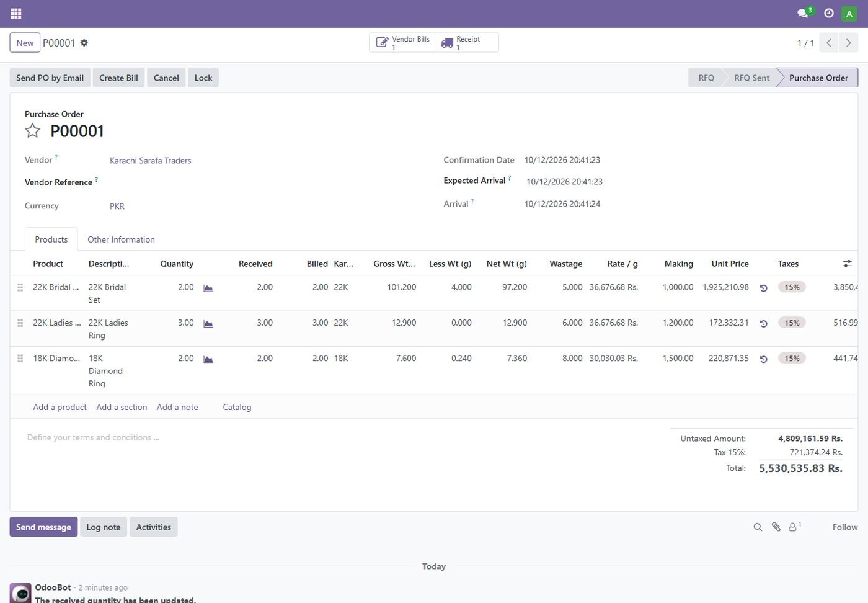The width and height of the screenshot is (868, 603).
Task: Follow this purchase order
Action: pos(845,527)
